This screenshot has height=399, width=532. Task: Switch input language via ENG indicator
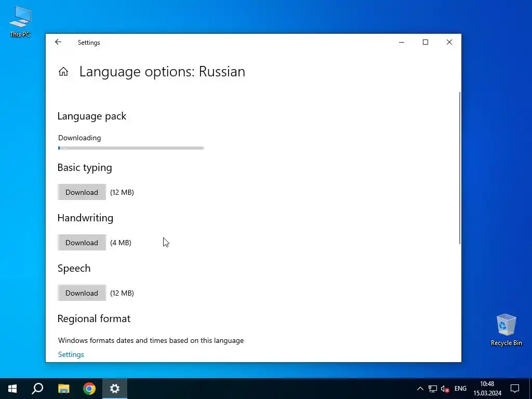point(460,389)
